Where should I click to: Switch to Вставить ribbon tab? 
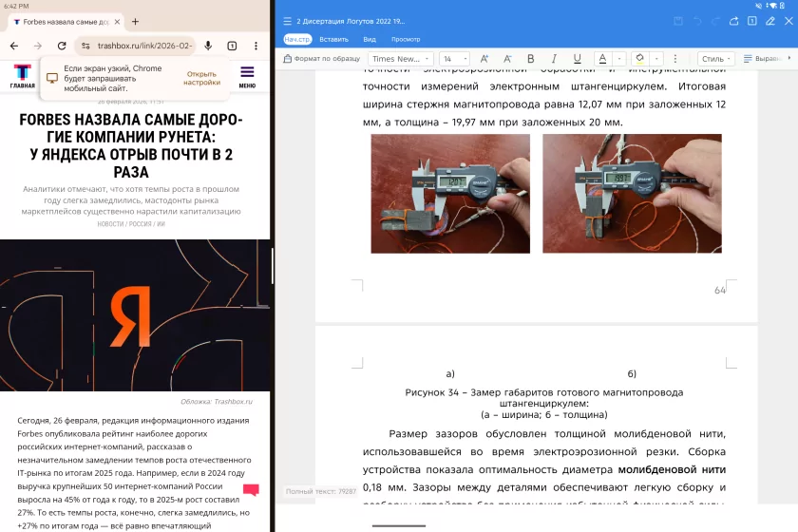[x=333, y=39]
